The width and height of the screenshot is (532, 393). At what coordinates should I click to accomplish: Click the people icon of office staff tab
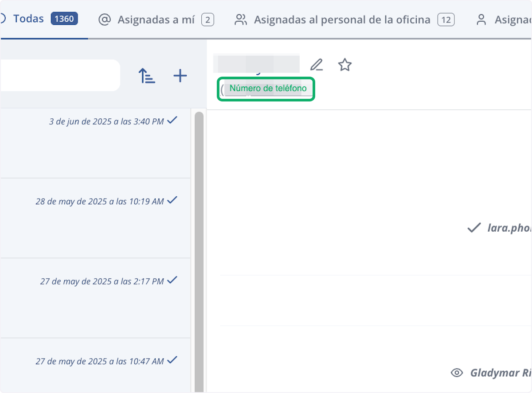pyautogui.click(x=241, y=20)
